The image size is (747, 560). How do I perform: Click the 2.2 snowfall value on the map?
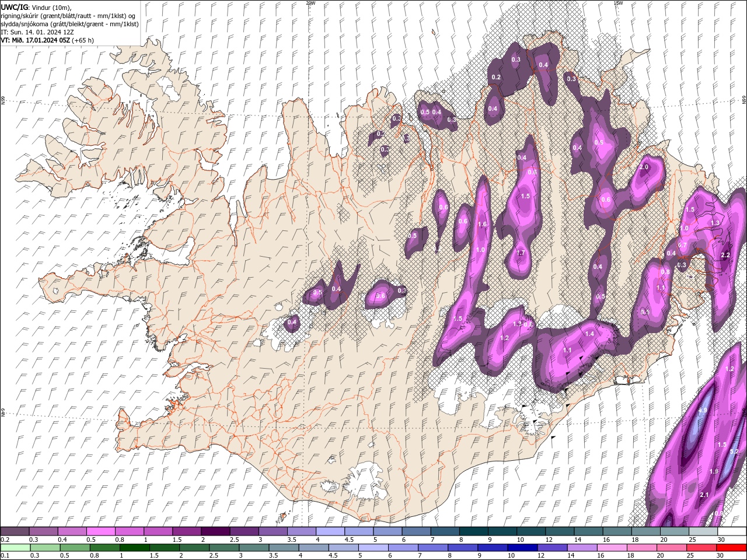coord(726,256)
